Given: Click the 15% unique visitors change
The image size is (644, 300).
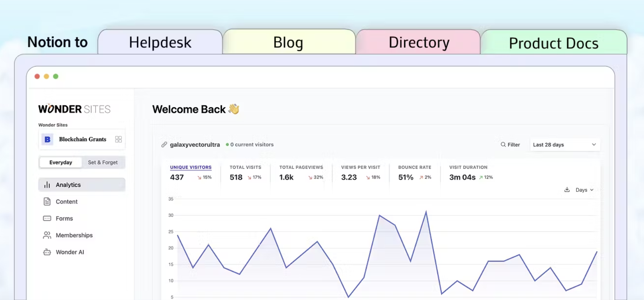Looking at the screenshot, I should pos(204,177).
